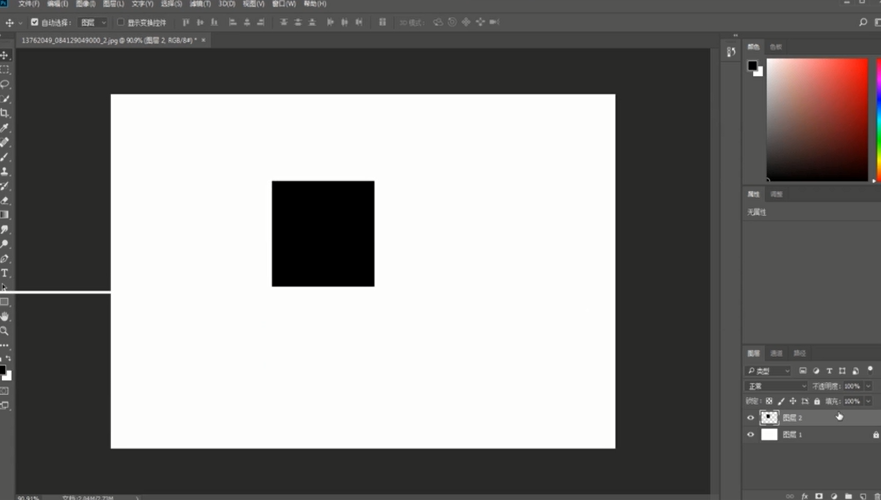The width and height of the screenshot is (881, 500).
Task: Pick a color in the red color field
Action: pyautogui.click(x=817, y=119)
